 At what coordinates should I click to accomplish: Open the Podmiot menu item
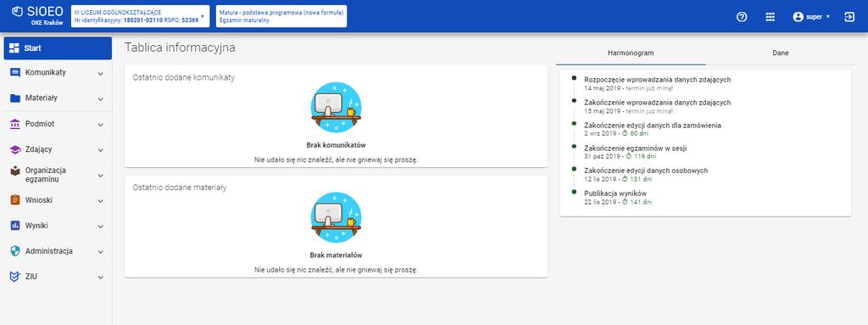58,124
